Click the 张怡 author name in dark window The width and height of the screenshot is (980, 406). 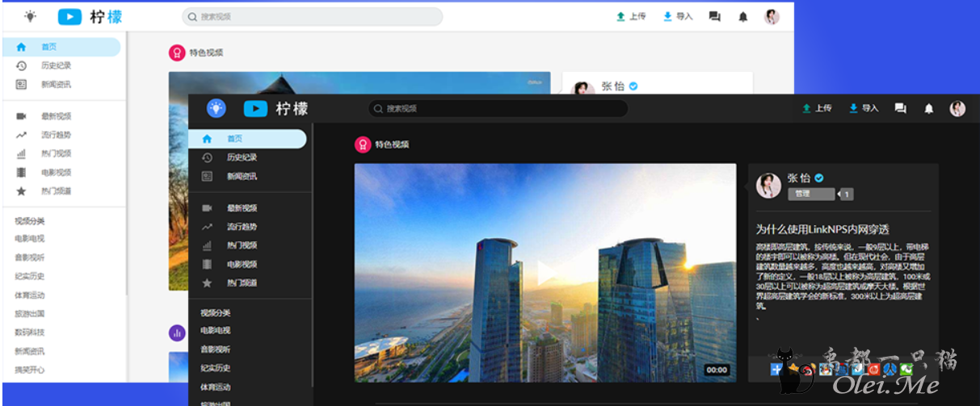click(798, 178)
